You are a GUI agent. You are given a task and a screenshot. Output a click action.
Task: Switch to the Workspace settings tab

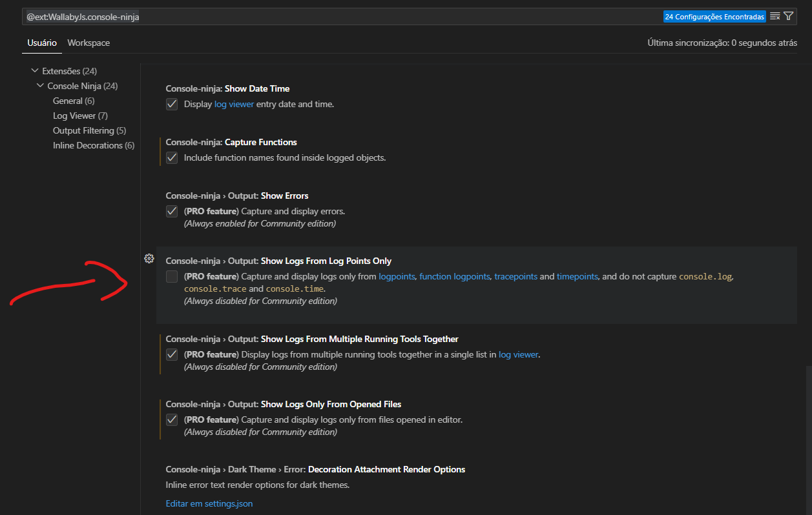(x=88, y=43)
